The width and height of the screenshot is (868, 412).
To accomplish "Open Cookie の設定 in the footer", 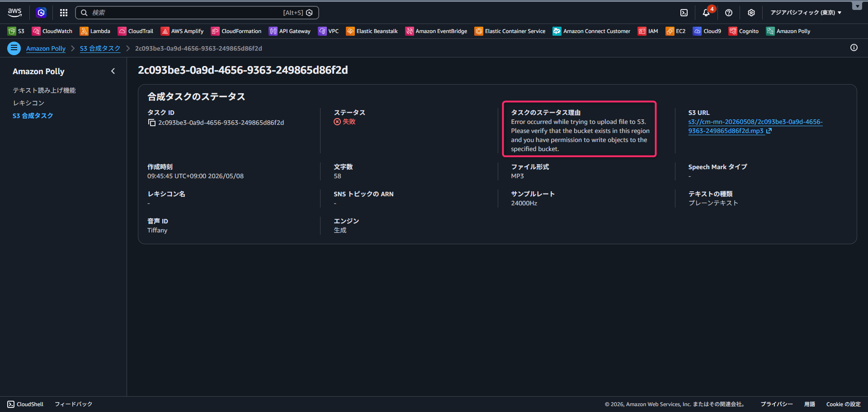I will coord(844,404).
